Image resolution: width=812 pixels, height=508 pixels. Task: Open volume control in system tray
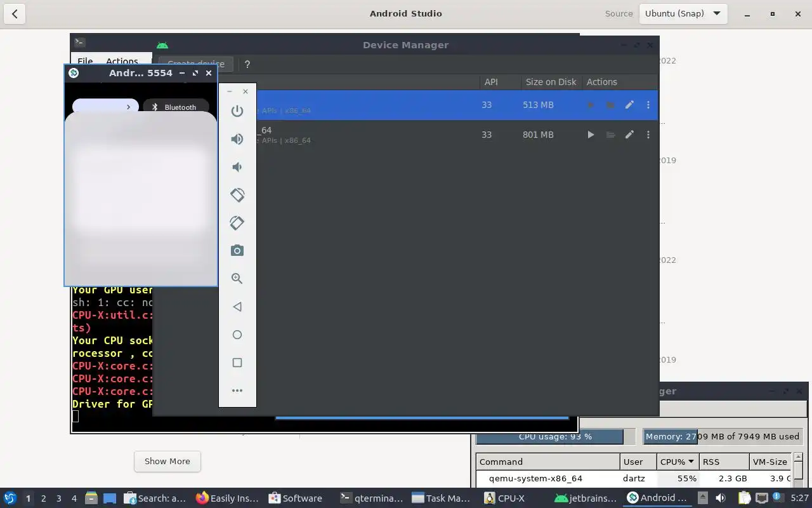[x=720, y=498]
